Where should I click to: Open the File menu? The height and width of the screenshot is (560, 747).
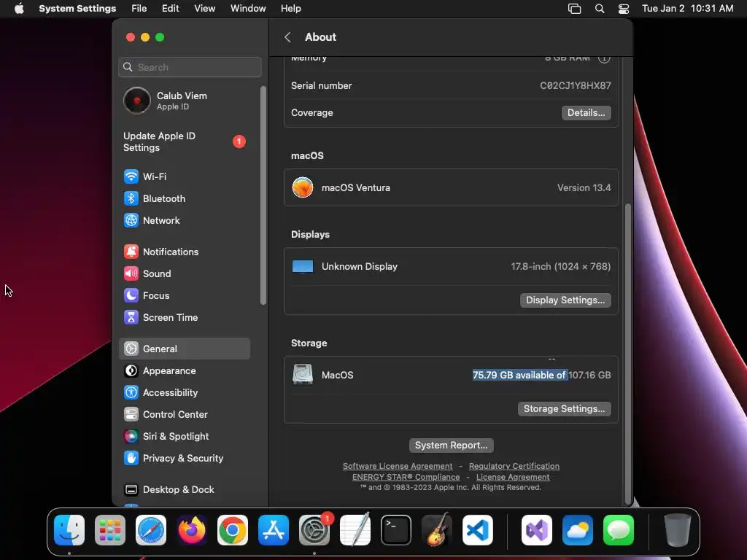139,9
